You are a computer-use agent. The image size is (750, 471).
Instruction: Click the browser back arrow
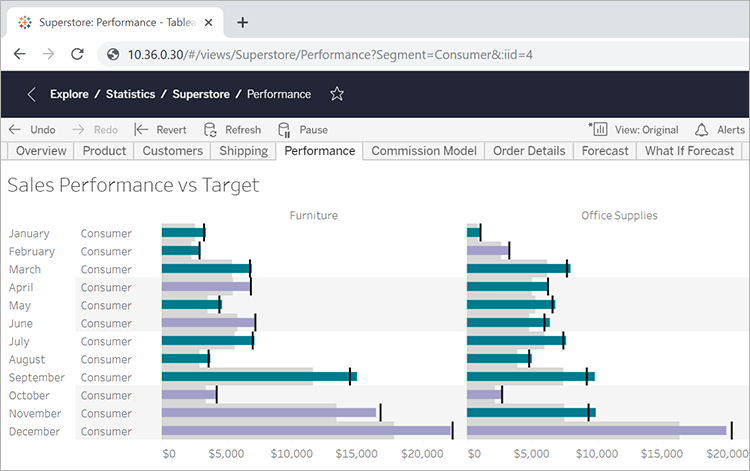20,54
